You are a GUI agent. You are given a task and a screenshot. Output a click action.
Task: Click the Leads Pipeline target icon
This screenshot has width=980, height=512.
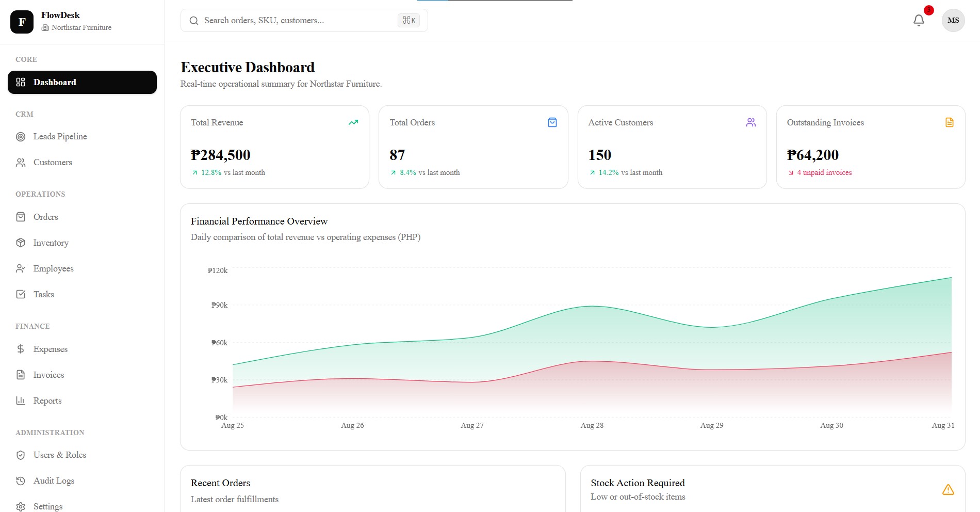pos(21,137)
